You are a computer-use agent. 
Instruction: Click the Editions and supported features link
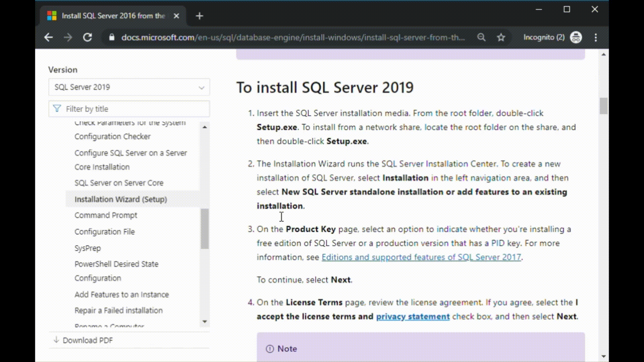click(421, 257)
